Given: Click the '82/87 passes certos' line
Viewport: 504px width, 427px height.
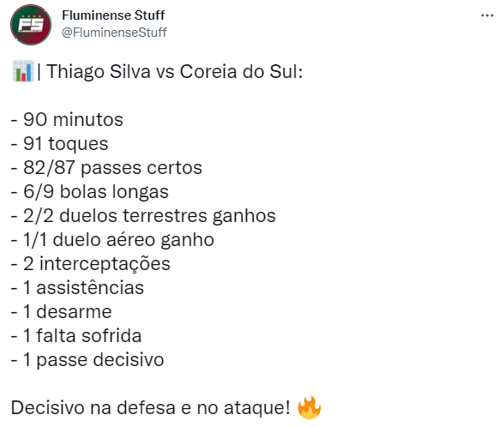Looking at the screenshot, I should pyautogui.click(x=106, y=167).
